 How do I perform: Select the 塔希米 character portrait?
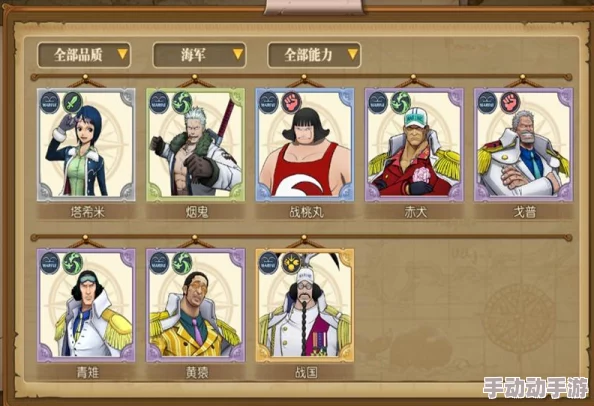pos(86,145)
